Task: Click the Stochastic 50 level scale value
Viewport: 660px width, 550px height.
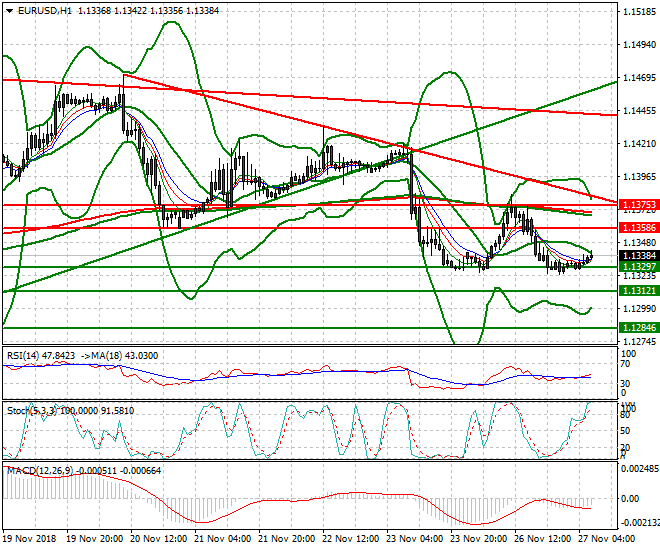Action: pos(625,431)
